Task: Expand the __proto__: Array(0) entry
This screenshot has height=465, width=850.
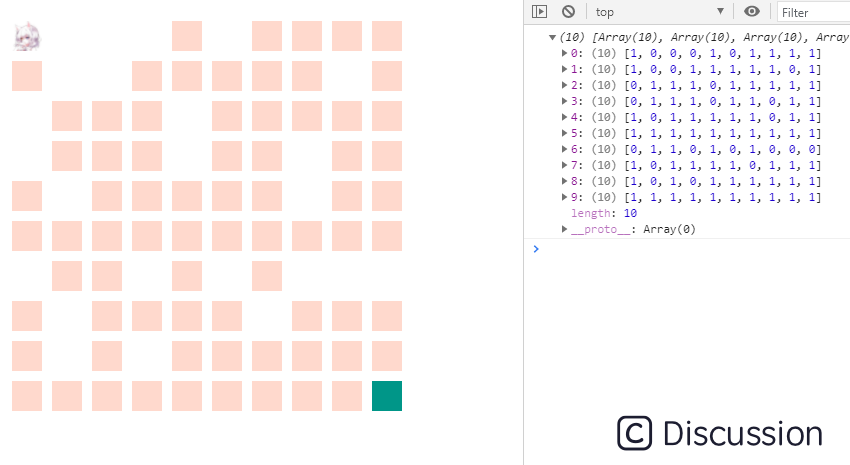Action: coord(564,229)
